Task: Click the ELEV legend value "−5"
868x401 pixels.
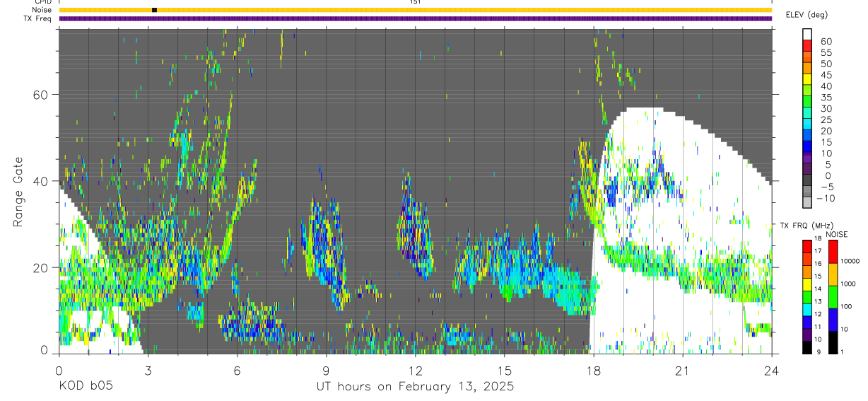Action: coord(827,187)
